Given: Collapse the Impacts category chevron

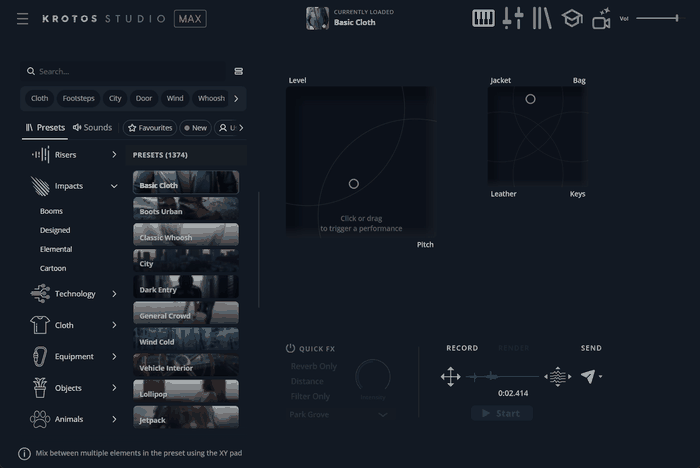Looking at the screenshot, I should point(114,186).
